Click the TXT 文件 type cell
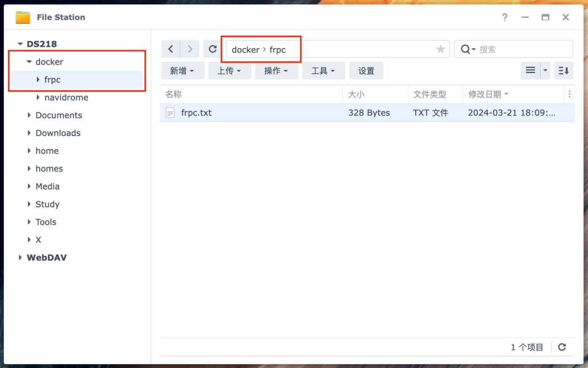 coord(430,113)
